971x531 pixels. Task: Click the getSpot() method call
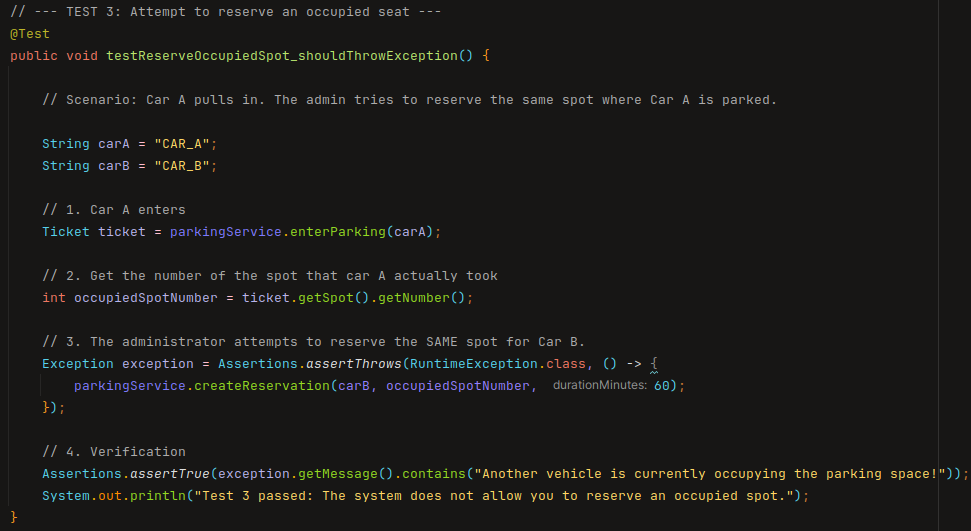click(334, 298)
